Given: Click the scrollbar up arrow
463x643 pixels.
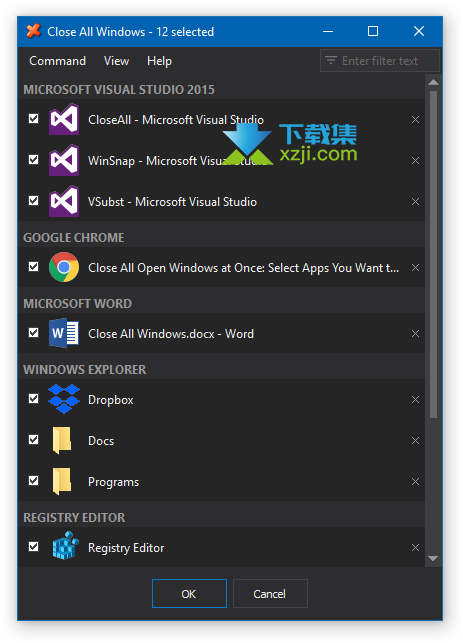Looking at the screenshot, I should click(x=433, y=82).
